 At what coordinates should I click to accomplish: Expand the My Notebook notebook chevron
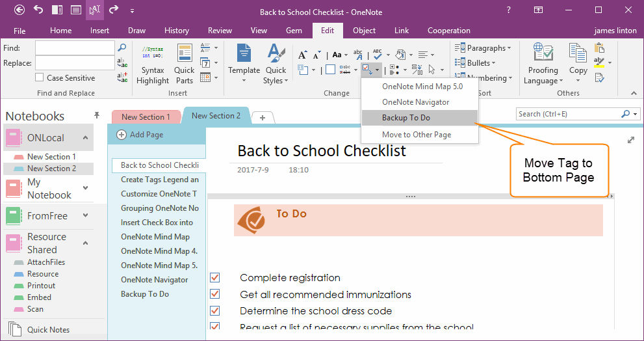pyautogui.click(x=85, y=188)
